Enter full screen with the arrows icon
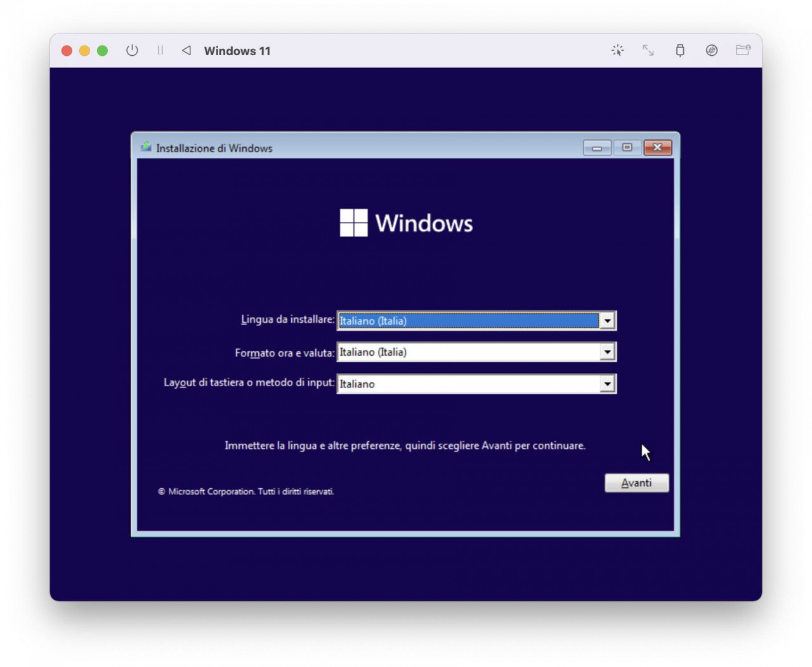812x667 pixels. 648,50
